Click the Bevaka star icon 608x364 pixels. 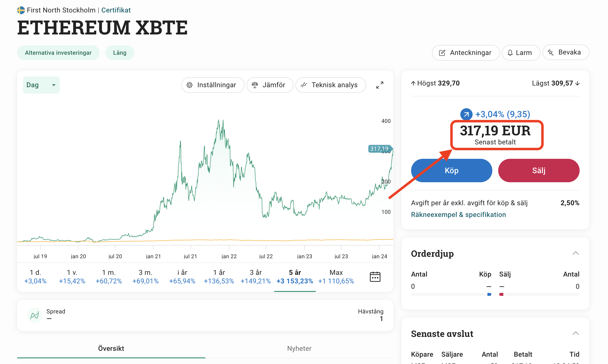551,52
